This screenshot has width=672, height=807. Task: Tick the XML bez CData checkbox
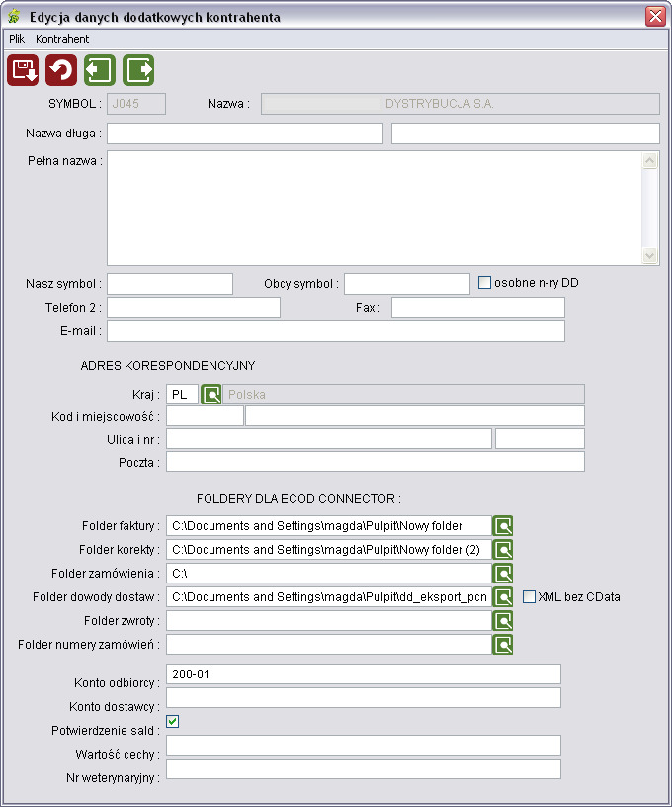coord(529,597)
